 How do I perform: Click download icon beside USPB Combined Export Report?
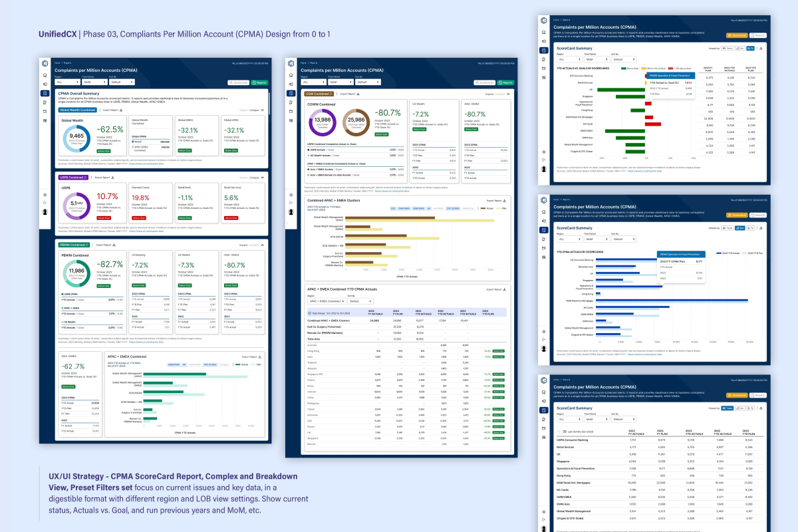(x=112, y=178)
